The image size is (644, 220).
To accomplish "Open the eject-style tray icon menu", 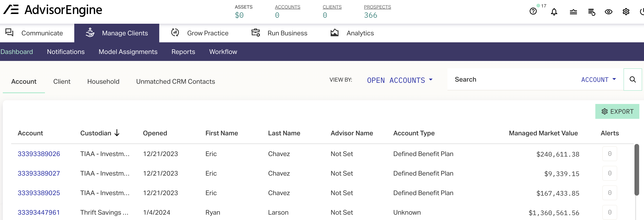I will pyautogui.click(x=573, y=12).
